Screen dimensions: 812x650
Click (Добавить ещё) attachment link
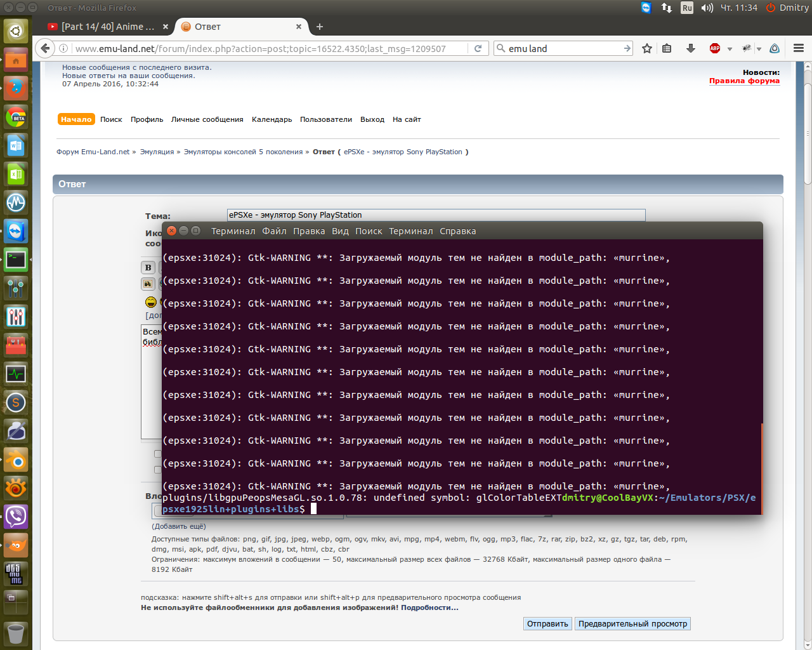coord(178,526)
